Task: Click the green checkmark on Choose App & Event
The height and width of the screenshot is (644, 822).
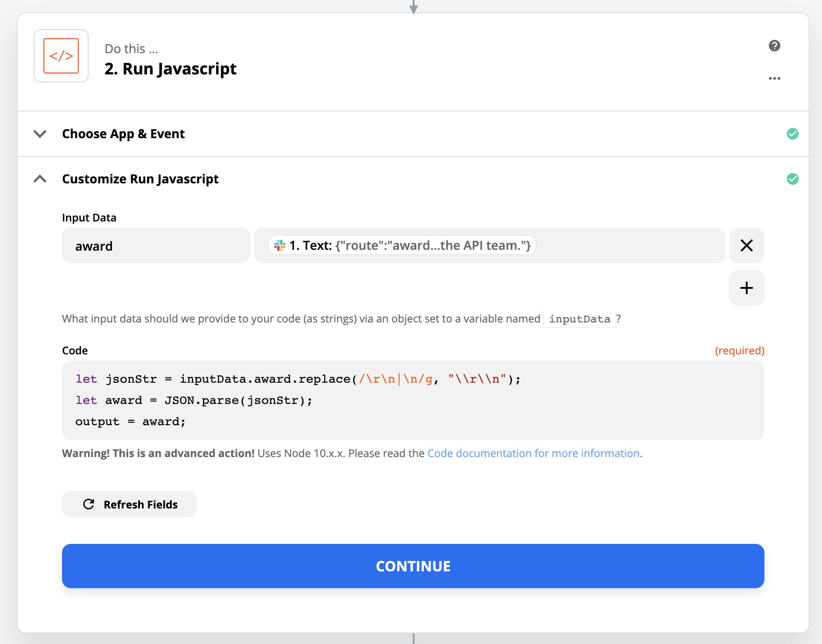Action: tap(793, 133)
